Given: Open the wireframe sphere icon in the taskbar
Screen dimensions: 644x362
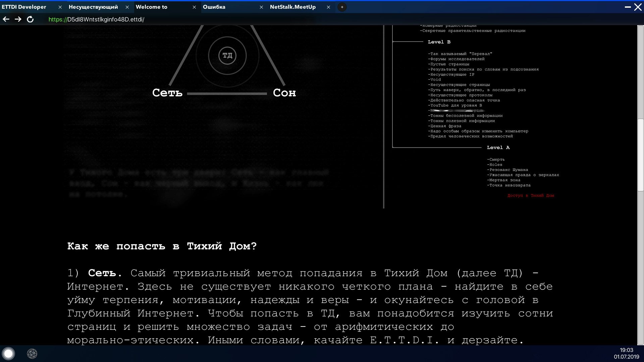Looking at the screenshot, I should [32, 354].
